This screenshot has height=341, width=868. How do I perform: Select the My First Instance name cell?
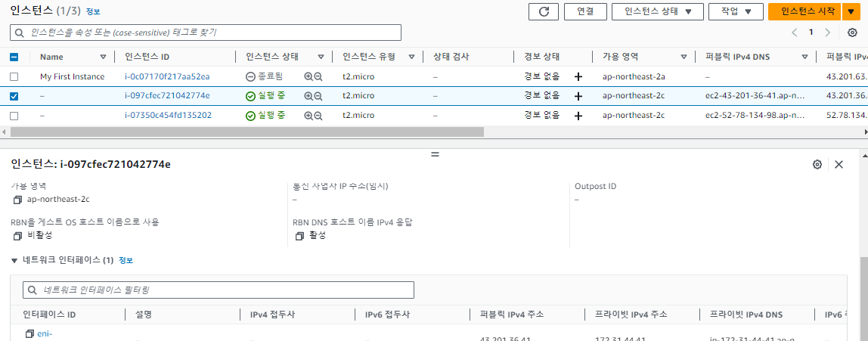coord(72,77)
